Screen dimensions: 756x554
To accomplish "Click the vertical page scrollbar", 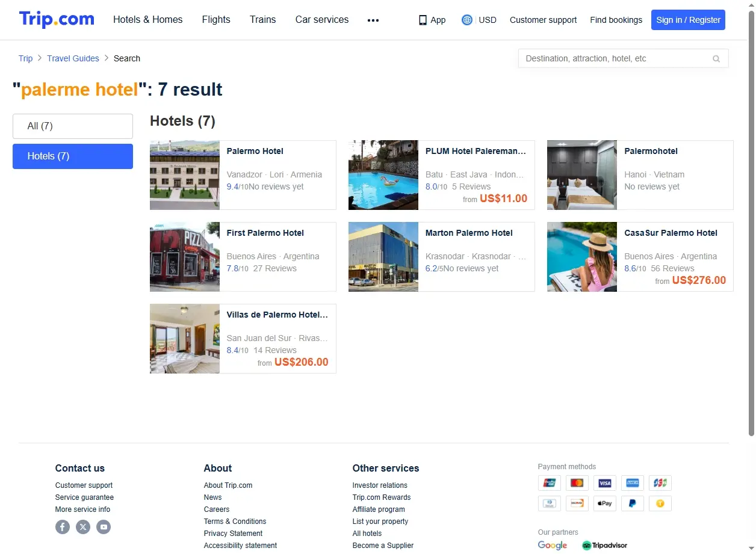I will click(751, 223).
